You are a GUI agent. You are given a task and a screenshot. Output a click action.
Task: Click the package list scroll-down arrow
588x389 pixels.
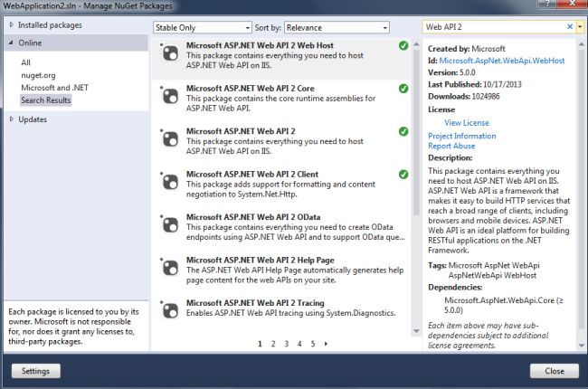click(416, 331)
